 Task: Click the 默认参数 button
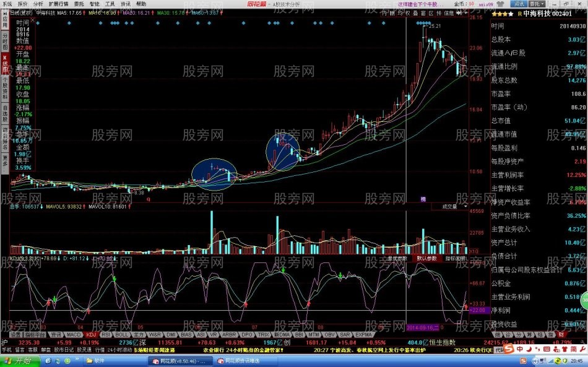(x=426, y=258)
